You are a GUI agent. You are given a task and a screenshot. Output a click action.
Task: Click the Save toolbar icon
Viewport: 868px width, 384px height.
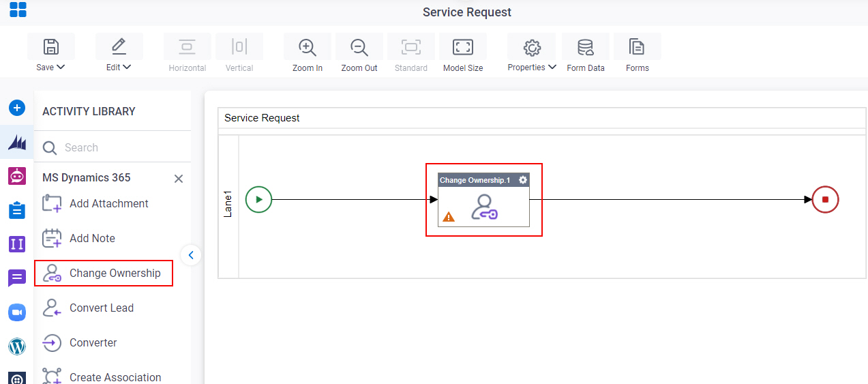tap(51, 46)
